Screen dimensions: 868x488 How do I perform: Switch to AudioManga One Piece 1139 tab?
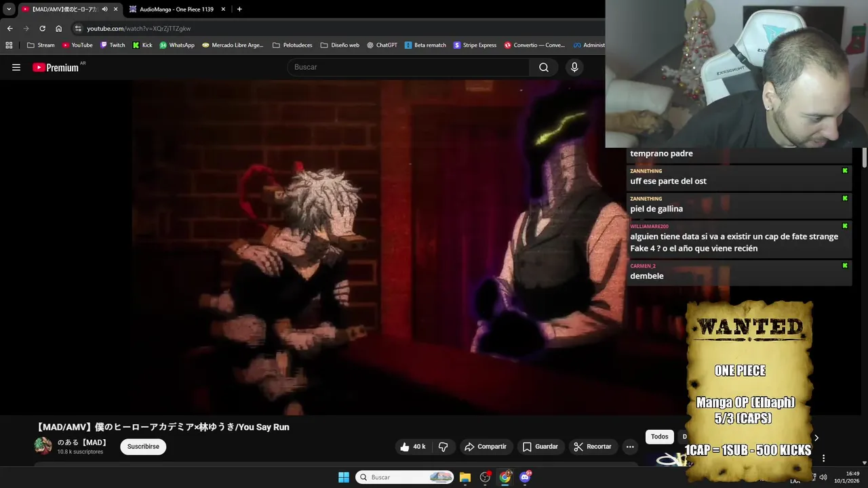click(176, 9)
